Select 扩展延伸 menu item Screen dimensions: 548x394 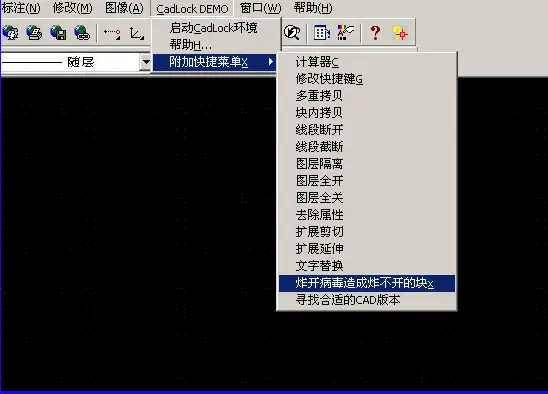367,249
